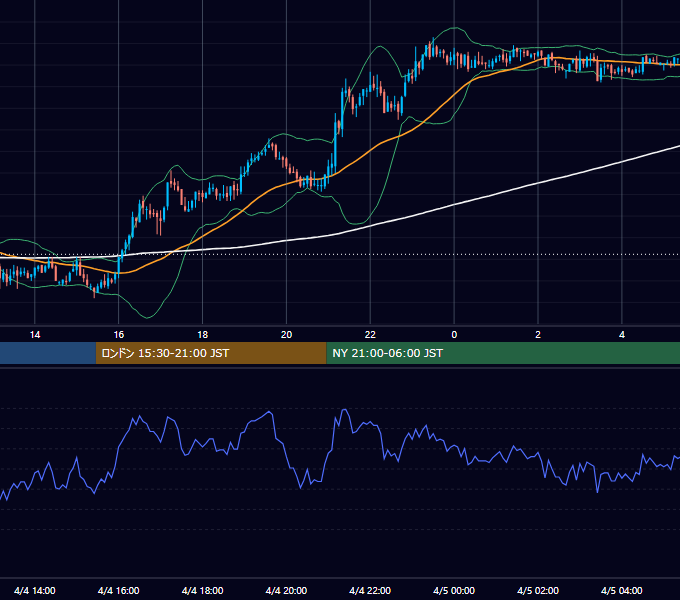The height and width of the screenshot is (600, 680).
Task: Select the NY 21:00-06:00 JST session band
Action: click(503, 353)
